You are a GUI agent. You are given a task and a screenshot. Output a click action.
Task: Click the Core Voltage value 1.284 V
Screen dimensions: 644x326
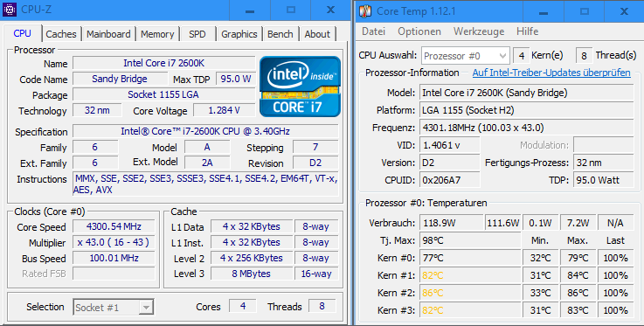(225, 110)
